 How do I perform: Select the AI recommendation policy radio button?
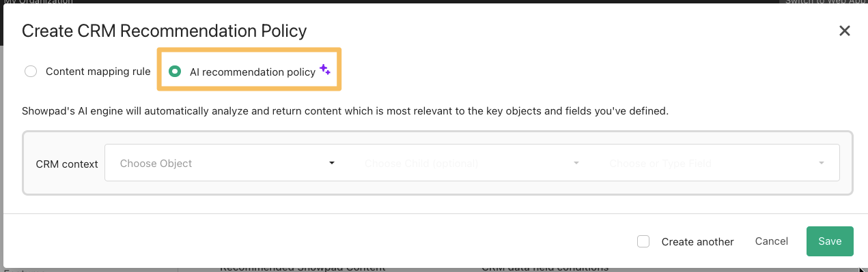pyautogui.click(x=175, y=72)
